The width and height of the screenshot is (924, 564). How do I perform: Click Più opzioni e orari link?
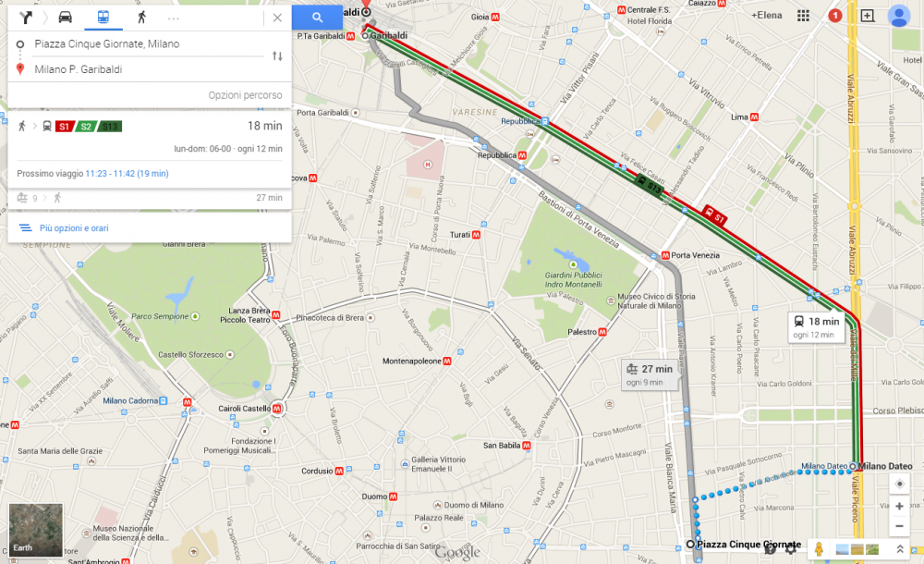click(74, 227)
